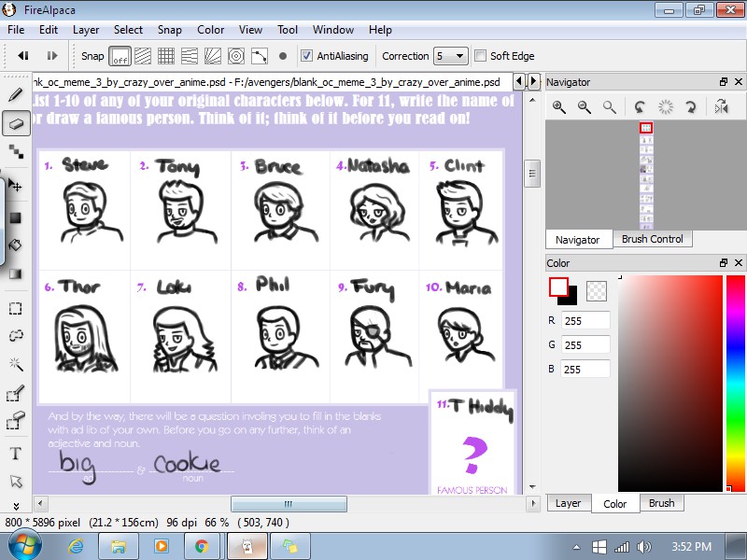Flip canvas view in Navigator
Viewport: 747px width, 560px height.
pyautogui.click(x=721, y=106)
